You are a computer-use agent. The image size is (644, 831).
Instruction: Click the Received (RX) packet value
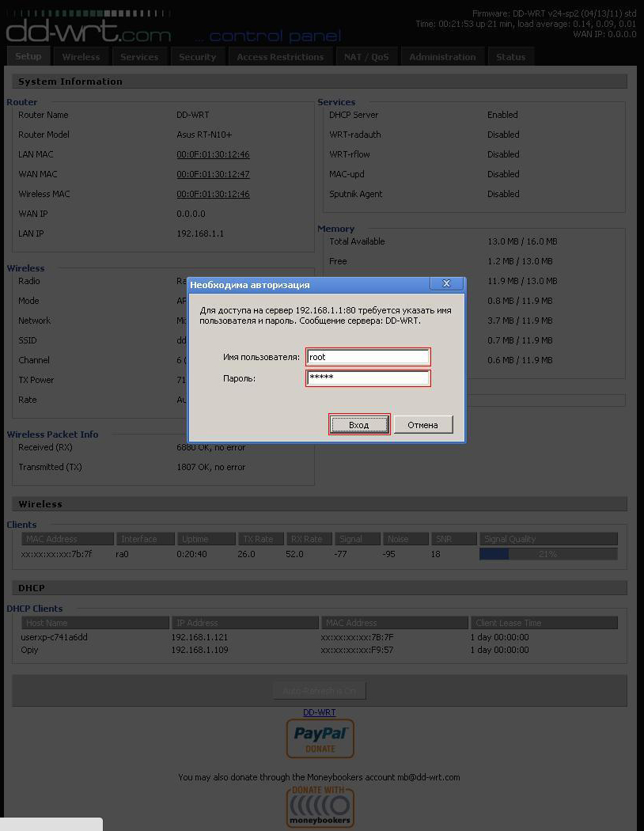pos(210,447)
